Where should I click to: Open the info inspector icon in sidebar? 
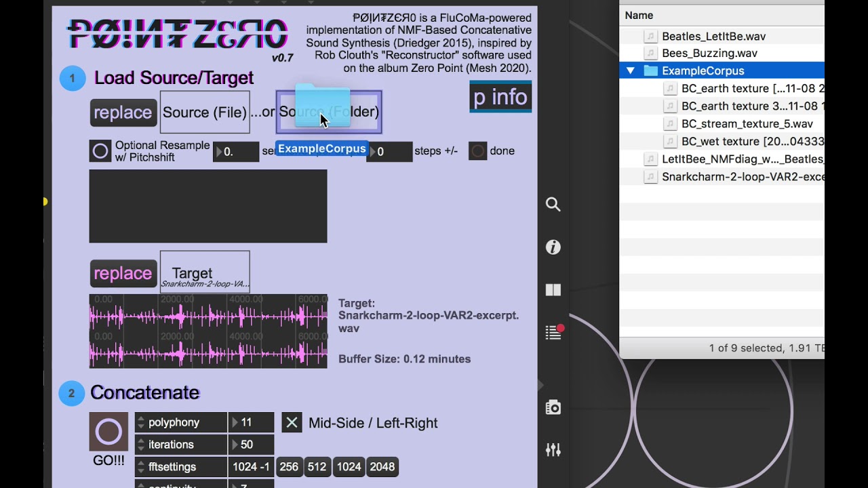click(x=553, y=247)
